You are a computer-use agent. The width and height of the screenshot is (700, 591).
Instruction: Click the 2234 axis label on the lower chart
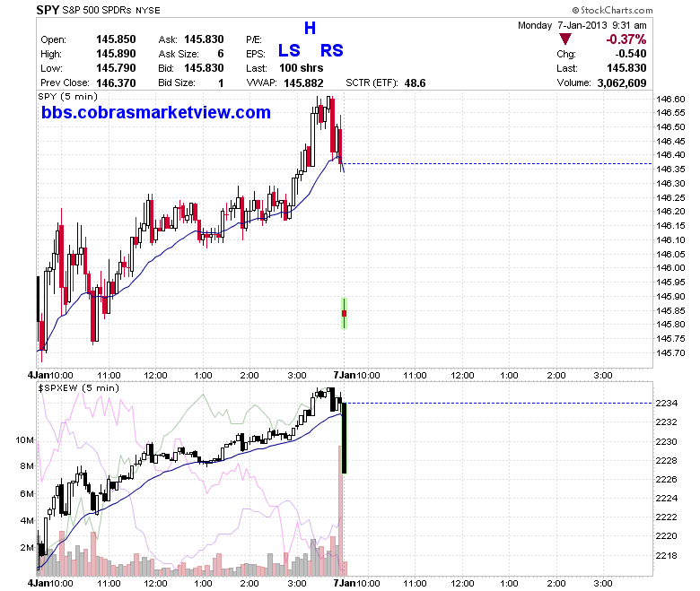click(x=666, y=403)
